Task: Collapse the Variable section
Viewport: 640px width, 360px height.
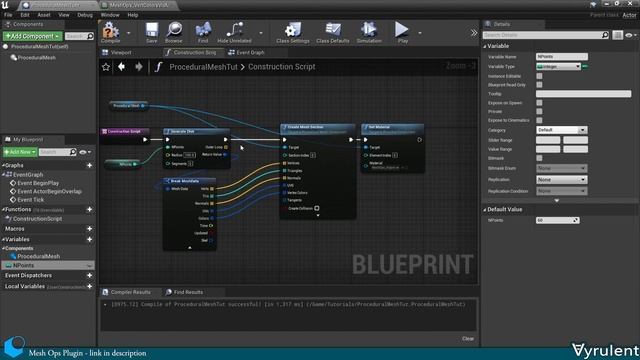Action: pos(485,47)
